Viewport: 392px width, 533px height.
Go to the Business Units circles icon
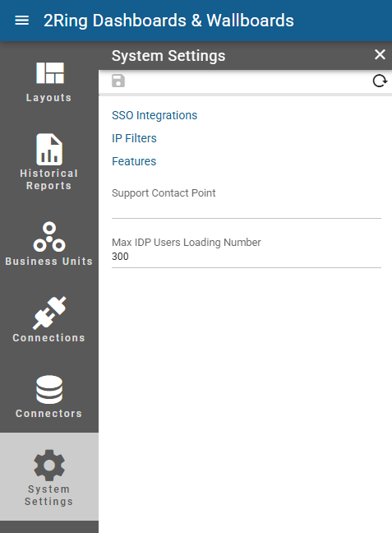[x=49, y=237]
